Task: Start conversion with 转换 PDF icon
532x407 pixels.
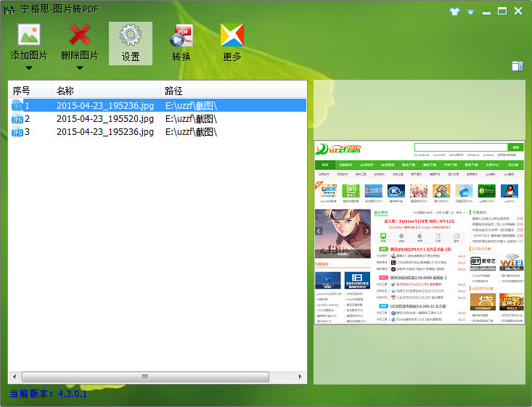Action: (x=181, y=36)
